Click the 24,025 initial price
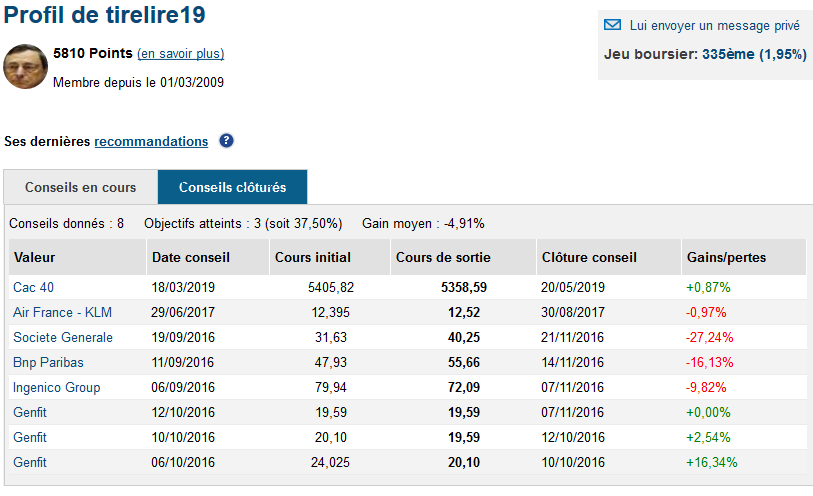The width and height of the screenshot is (813, 496). (x=330, y=462)
